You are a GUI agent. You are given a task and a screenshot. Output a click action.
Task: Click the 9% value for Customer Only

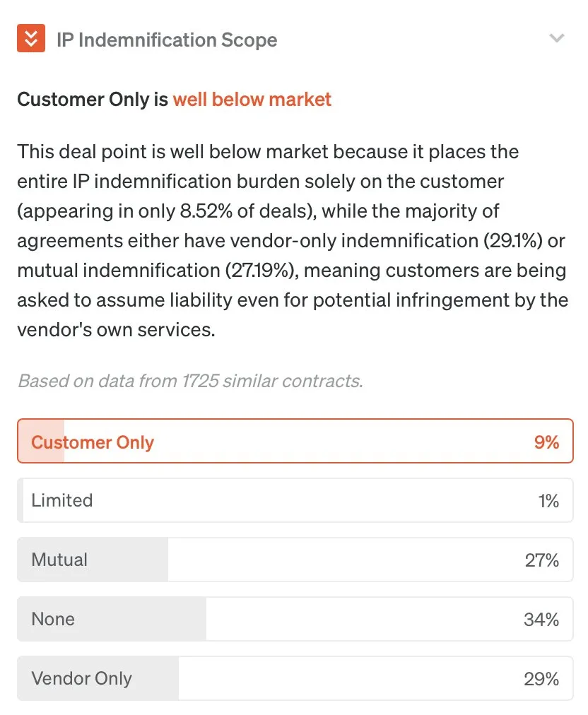[x=546, y=442]
